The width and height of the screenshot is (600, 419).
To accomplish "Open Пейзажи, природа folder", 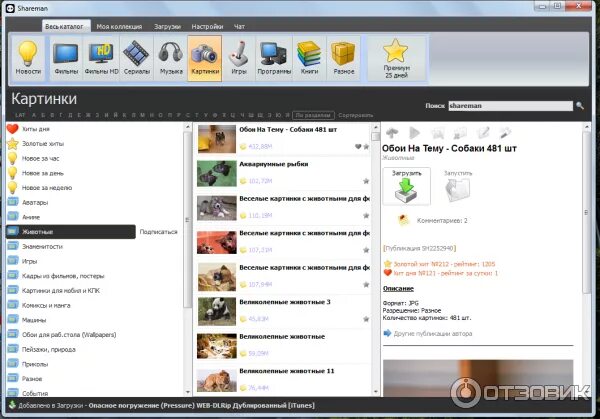I will pos(49,349).
